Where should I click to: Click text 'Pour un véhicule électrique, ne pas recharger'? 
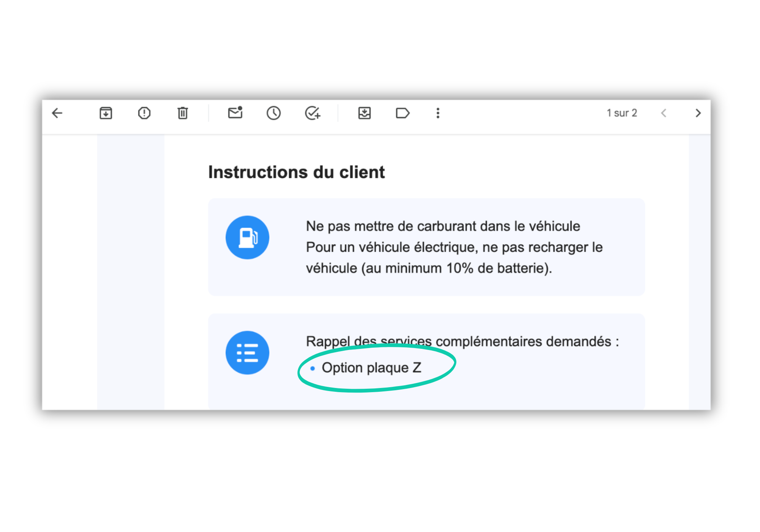pos(447,247)
